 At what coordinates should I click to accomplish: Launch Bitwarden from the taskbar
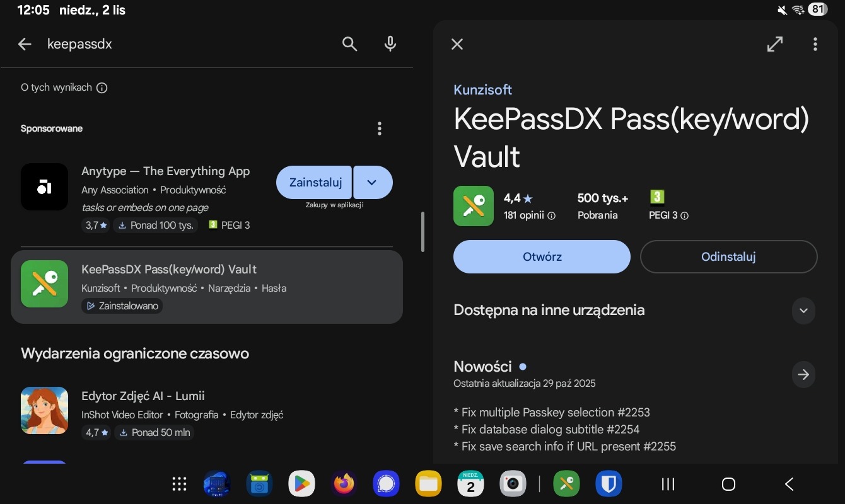tap(609, 484)
